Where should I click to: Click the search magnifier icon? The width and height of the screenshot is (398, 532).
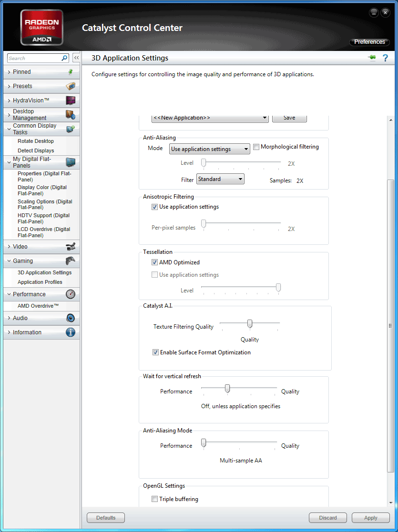64,58
